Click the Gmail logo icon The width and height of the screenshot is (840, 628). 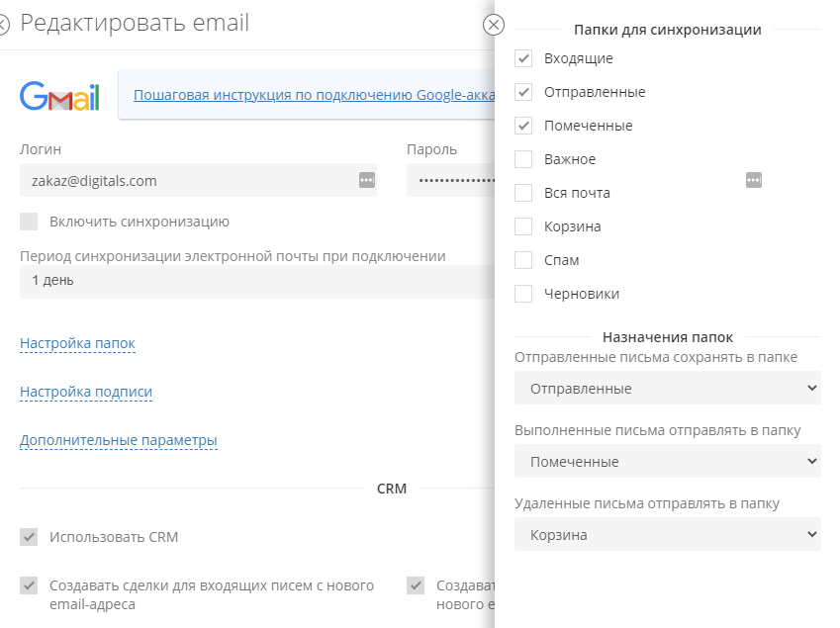tap(59, 96)
